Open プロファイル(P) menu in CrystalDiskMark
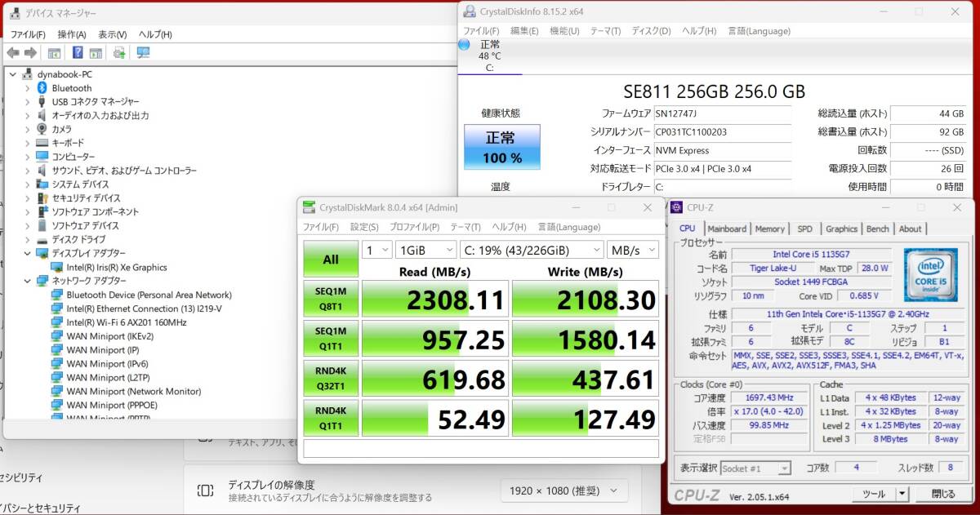This screenshot has height=515, width=980. pos(414,227)
